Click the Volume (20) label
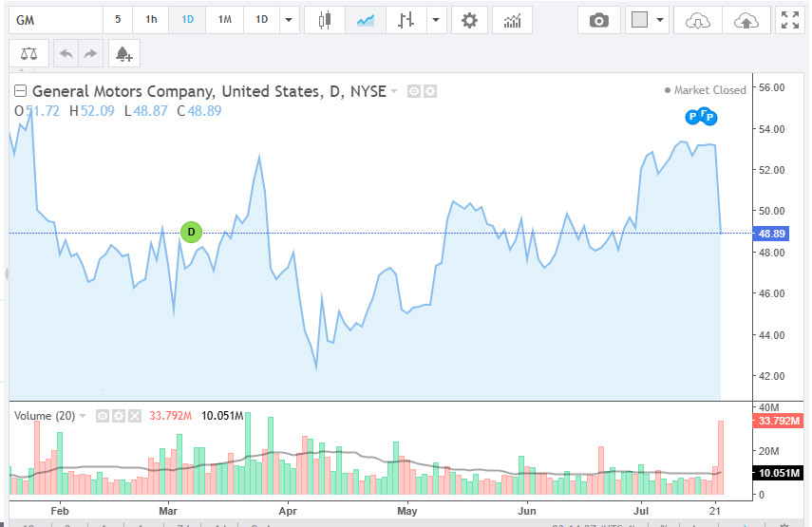 (x=45, y=416)
